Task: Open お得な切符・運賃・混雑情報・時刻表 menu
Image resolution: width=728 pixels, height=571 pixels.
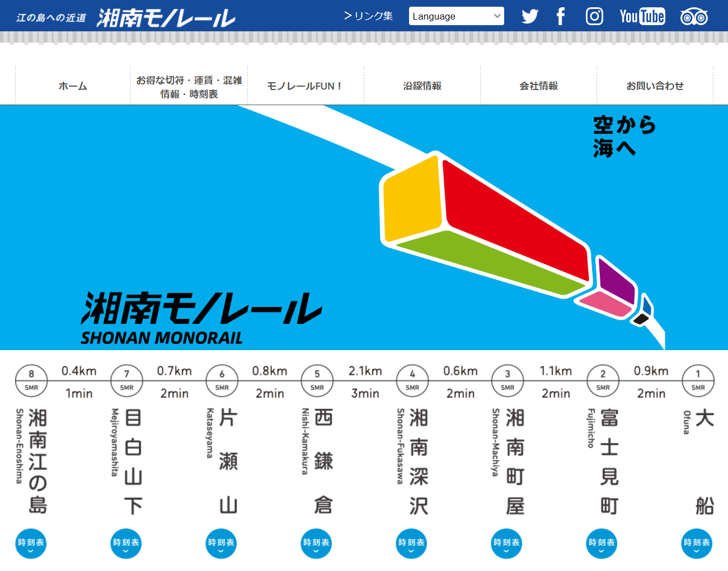Action: (189, 87)
